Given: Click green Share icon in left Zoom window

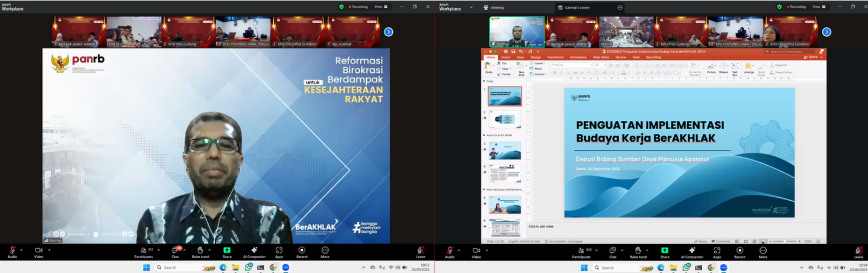Looking at the screenshot, I should point(227,250).
